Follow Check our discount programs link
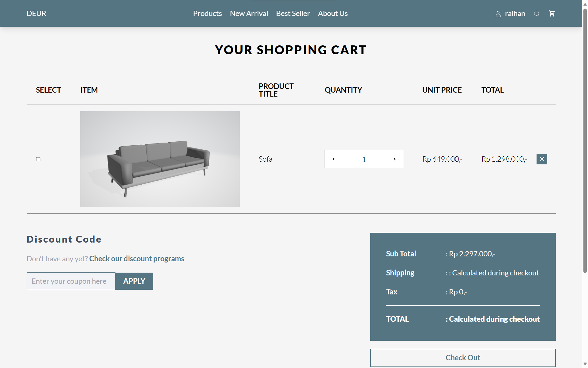 coord(137,259)
